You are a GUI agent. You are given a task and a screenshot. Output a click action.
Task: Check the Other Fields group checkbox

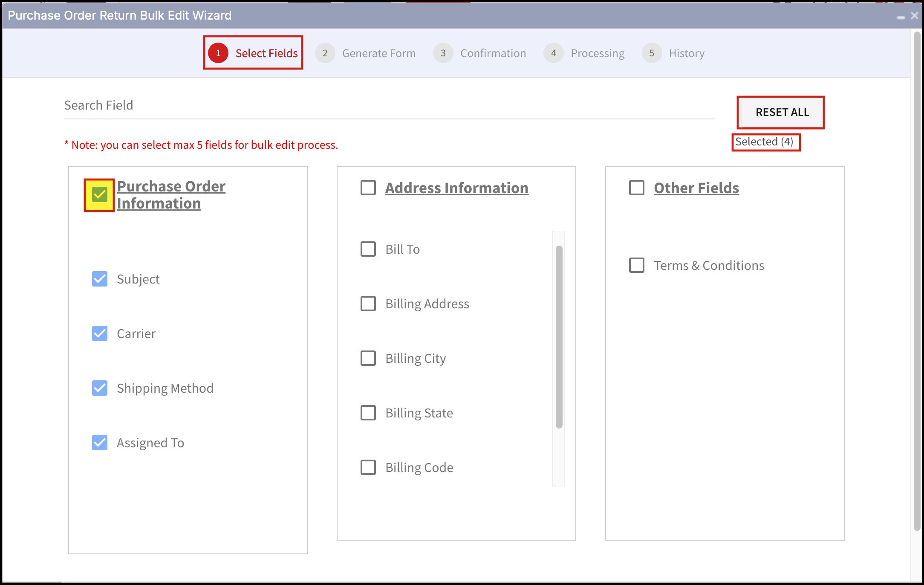click(x=637, y=188)
